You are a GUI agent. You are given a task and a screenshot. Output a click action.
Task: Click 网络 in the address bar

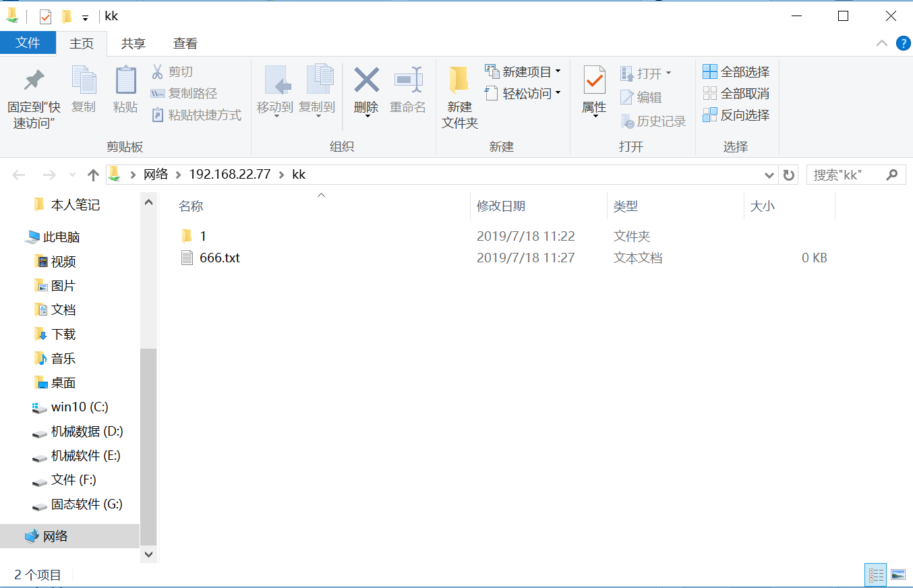tap(156, 175)
